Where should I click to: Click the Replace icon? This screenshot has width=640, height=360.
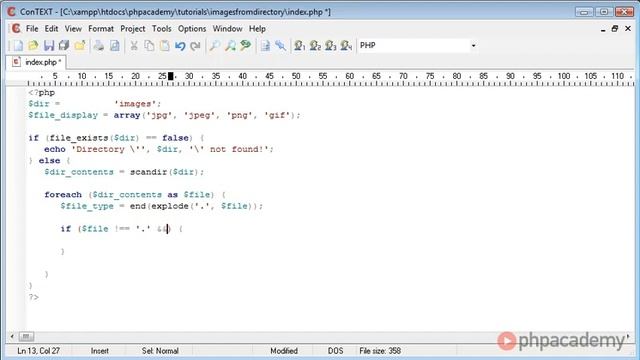[246, 46]
